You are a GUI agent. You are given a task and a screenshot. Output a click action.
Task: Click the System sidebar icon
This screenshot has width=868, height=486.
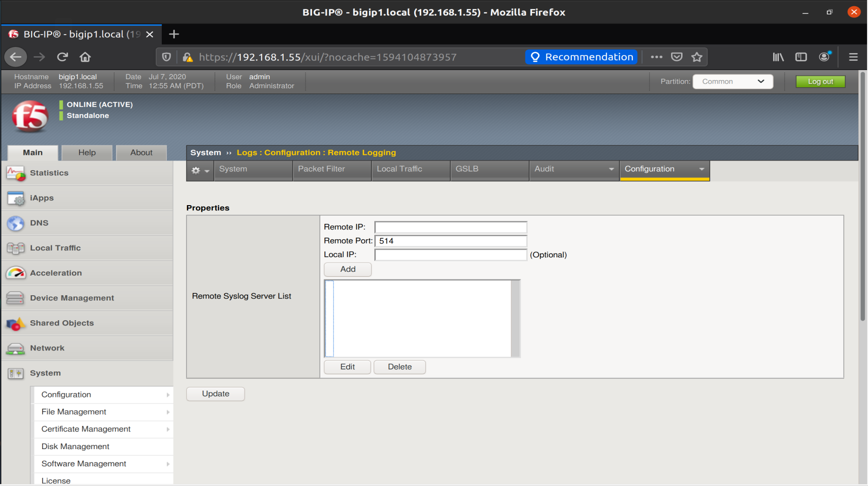pyautogui.click(x=16, y=373)
